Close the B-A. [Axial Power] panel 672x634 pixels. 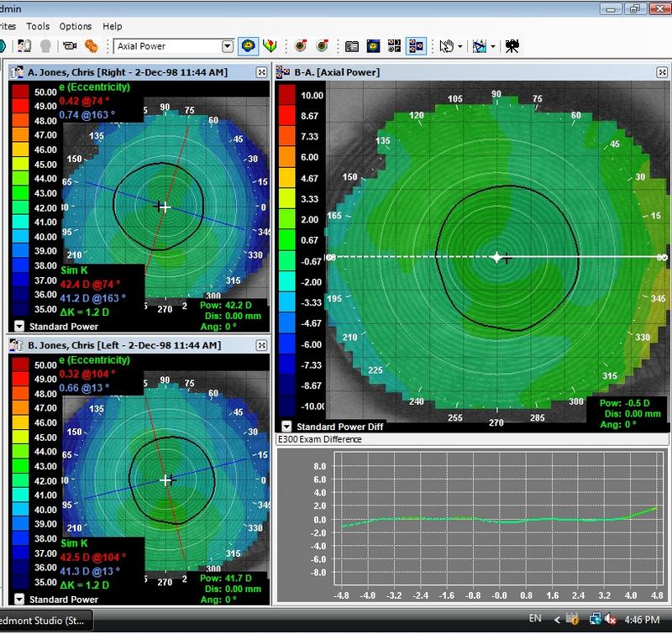[x=663, y=73]
